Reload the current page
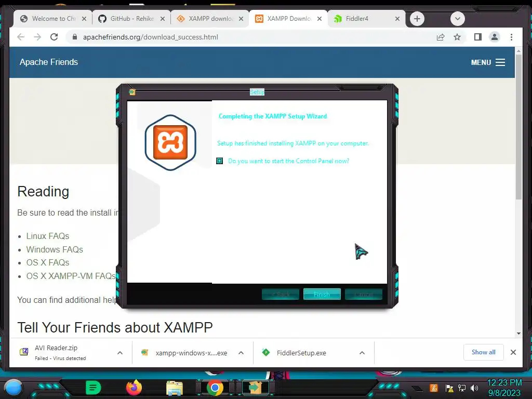Image resolution: width=532 pixels, height=399 pixels. 54,37
